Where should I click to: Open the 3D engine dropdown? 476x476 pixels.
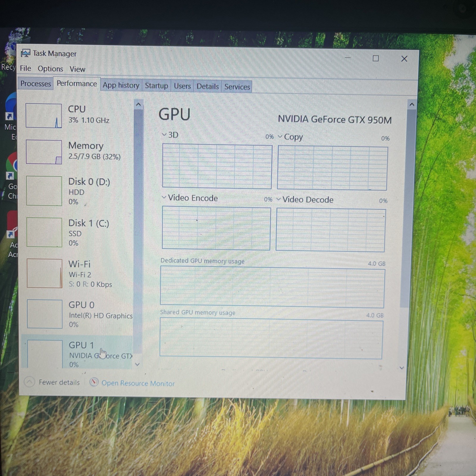[x=164, y=135]
